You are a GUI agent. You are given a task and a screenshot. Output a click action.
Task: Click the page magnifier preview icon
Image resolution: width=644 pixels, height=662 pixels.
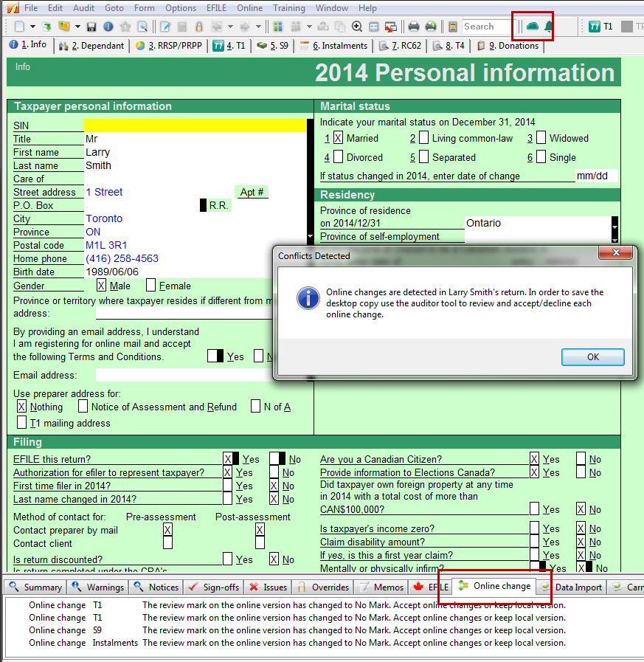(142, 27)
